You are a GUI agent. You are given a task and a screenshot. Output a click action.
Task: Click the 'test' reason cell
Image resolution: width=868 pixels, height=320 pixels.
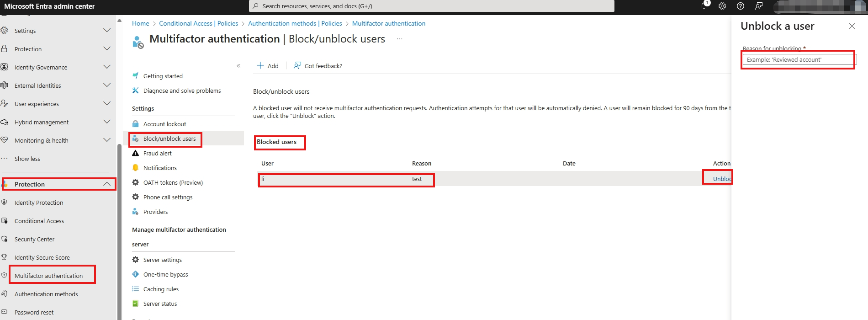[x=417, y=179]
